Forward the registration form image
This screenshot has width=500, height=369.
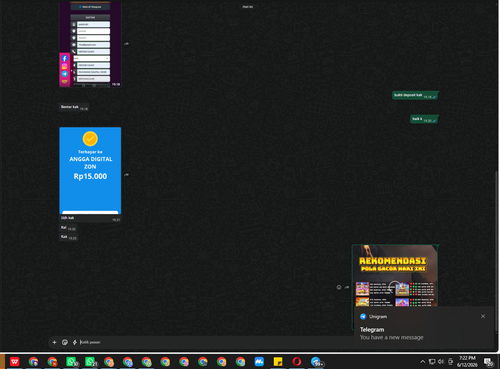[x=126, y=44]
